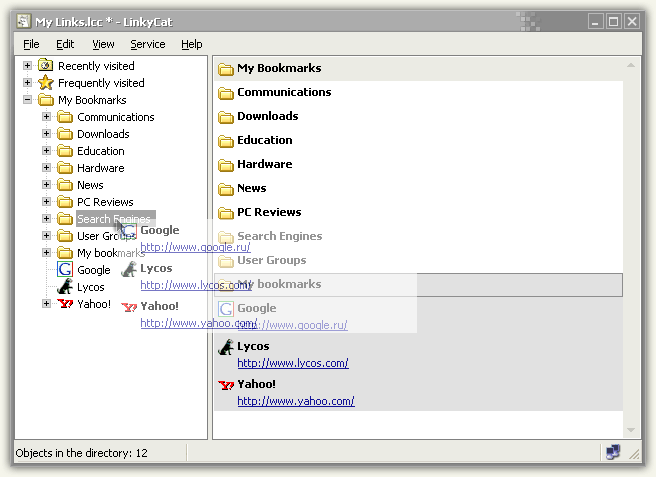Screen dimensions: 656x477
Task: Click the Hardware folder icon in tree
Action: click(x=65, y=168)
